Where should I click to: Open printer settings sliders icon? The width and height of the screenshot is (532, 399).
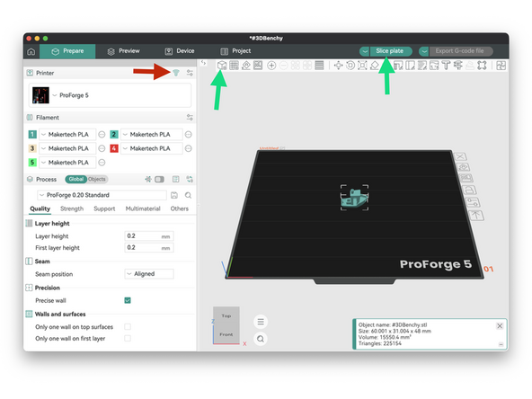(190, 73)
